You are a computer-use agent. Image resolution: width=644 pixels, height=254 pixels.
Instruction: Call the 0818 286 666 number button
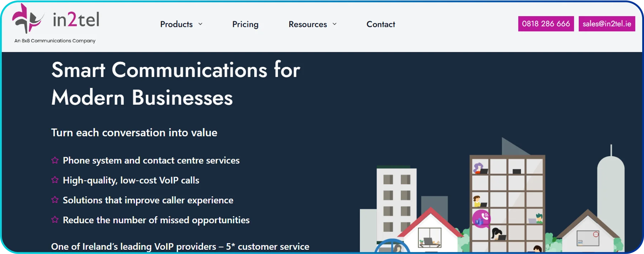click(546, 24)
